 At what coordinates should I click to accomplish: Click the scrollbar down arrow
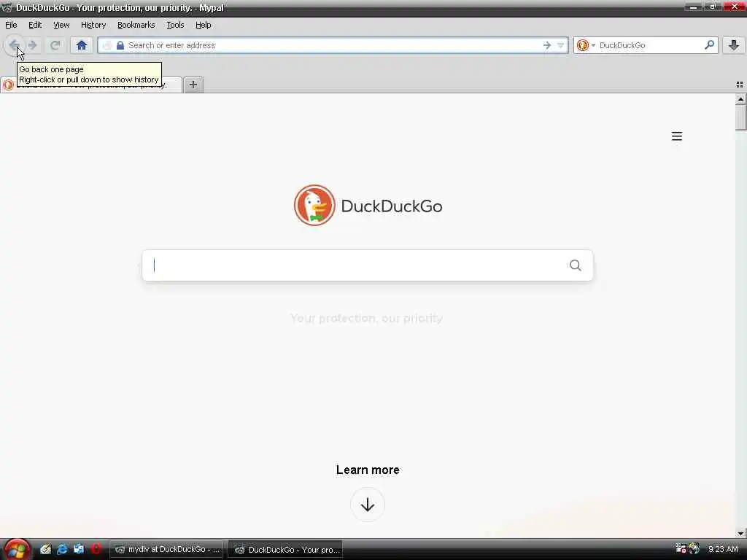[740, 533]
